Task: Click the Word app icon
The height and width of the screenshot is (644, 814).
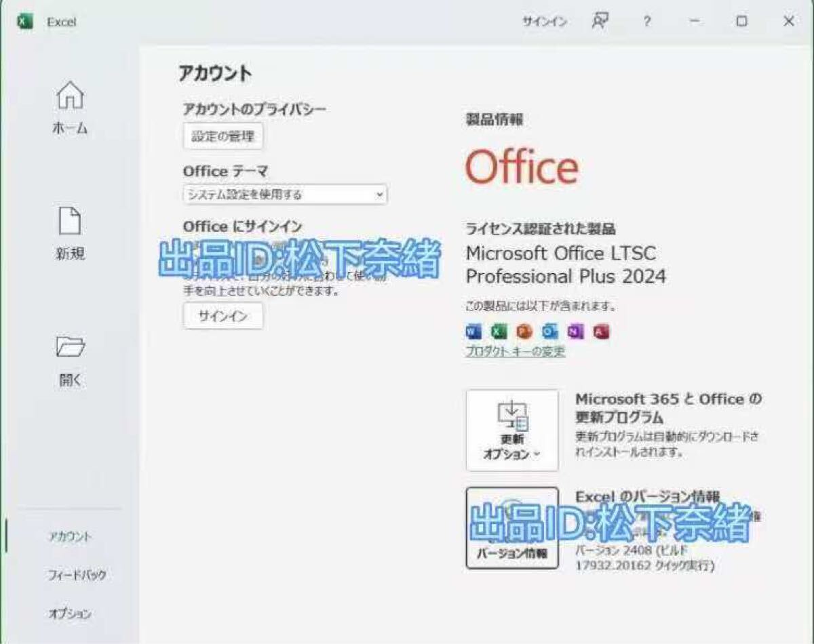Action: [473, 331]
